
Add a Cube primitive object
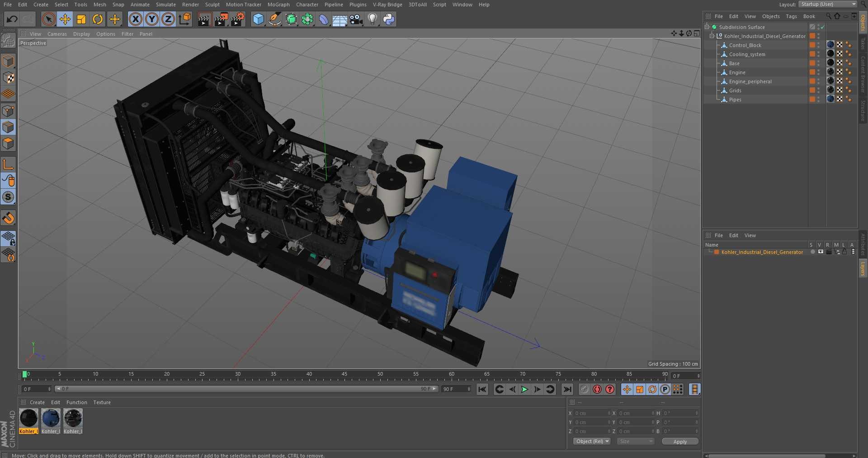(258, 19)
